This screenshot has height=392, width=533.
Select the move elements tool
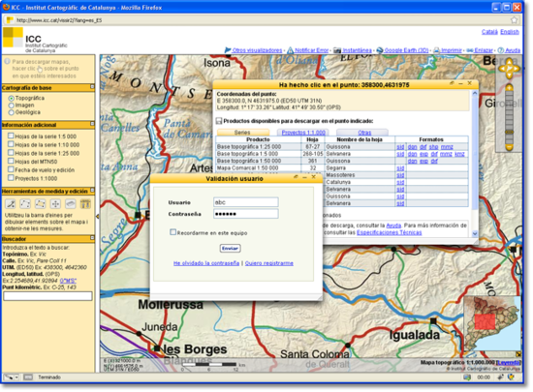[x=55, y=203]
